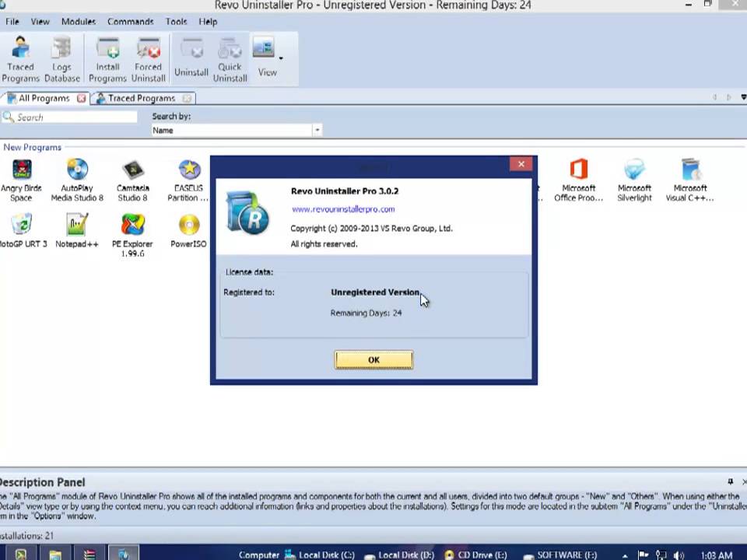Screen dimensions: 747x560
Task: Click the volume speaker tray icon
Action: click(679, 555)
